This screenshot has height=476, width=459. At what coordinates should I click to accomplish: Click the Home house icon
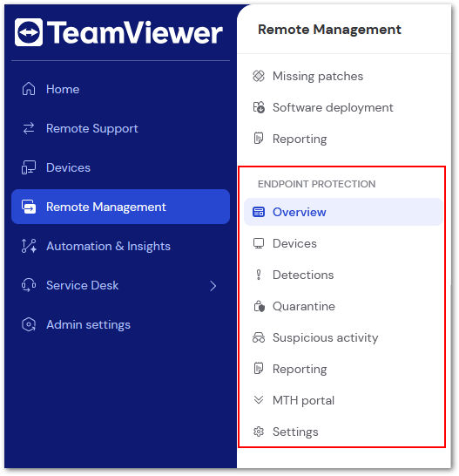[29, 89]
